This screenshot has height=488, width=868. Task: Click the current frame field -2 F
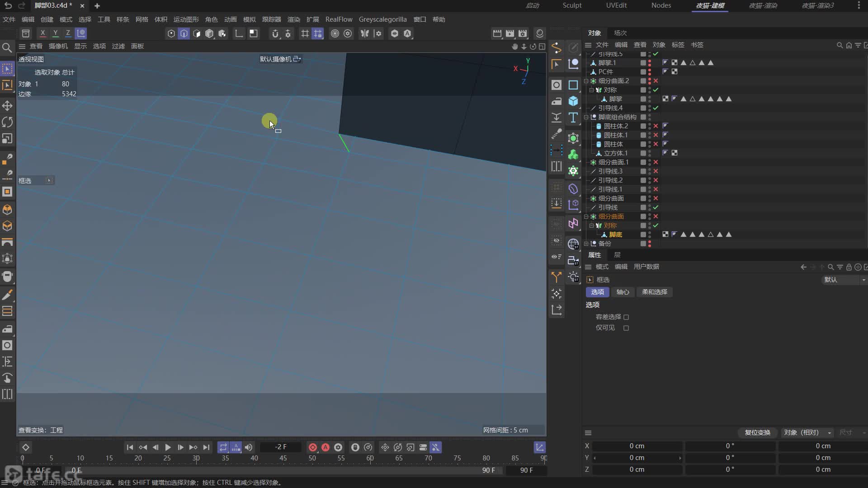pos(281,447)
